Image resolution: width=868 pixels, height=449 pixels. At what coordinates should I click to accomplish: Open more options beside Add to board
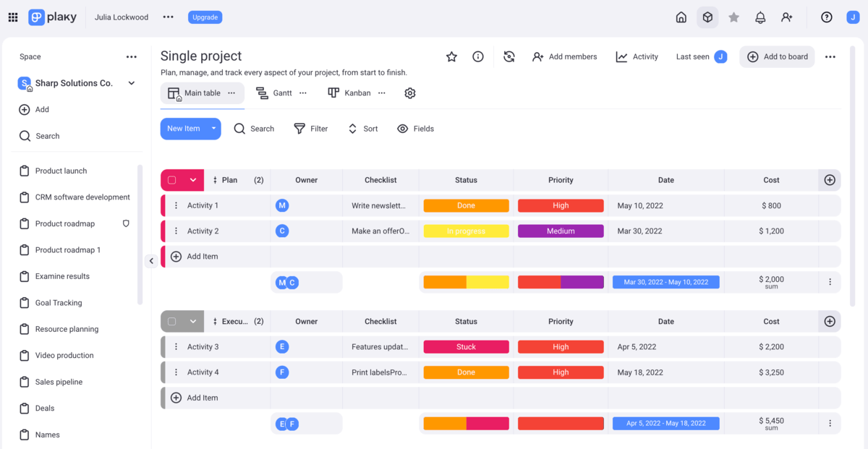[x=830, y=56]
